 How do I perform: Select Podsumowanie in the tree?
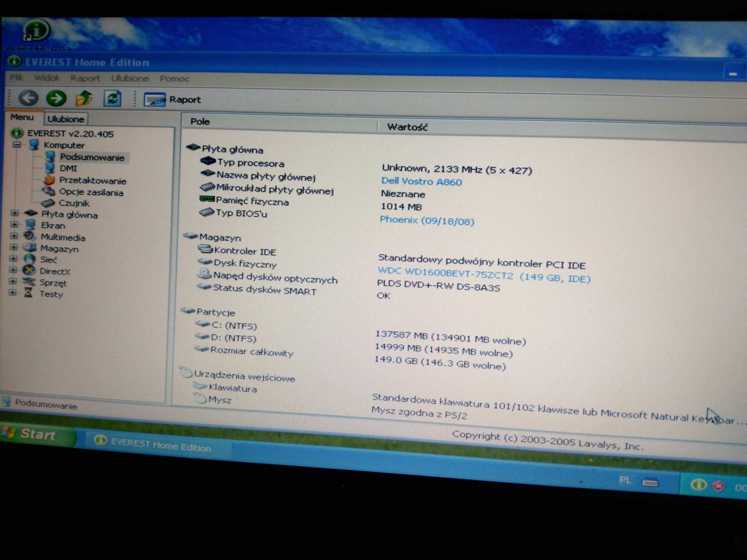click(92, 158)
